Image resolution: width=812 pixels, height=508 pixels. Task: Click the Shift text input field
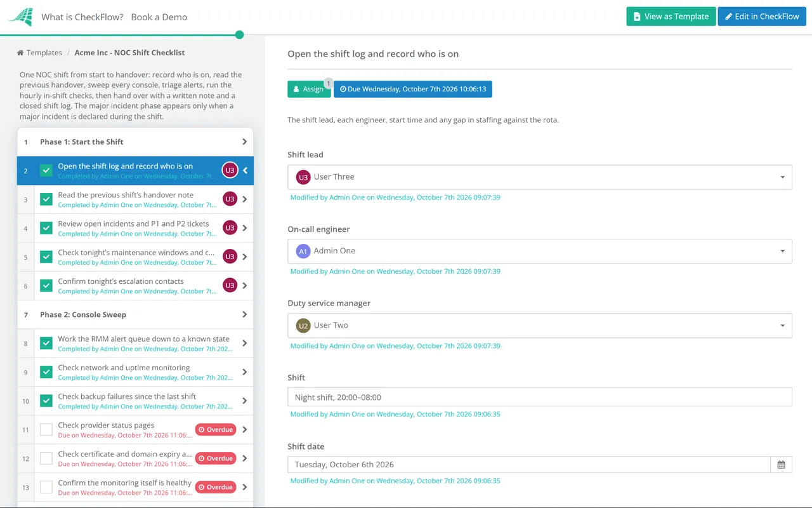coord(540,398)
